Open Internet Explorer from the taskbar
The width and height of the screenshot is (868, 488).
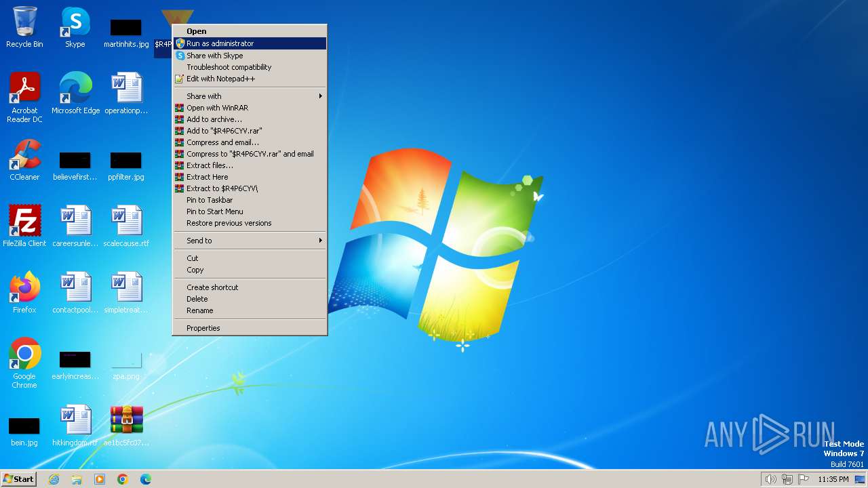coord(54,479)
